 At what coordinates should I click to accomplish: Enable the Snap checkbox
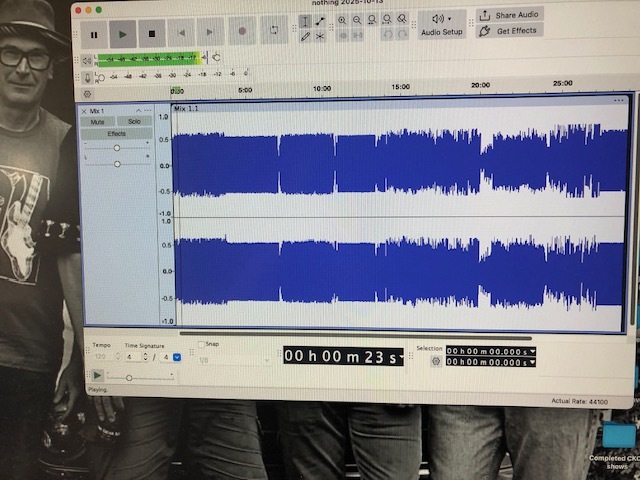coord(202,344)
